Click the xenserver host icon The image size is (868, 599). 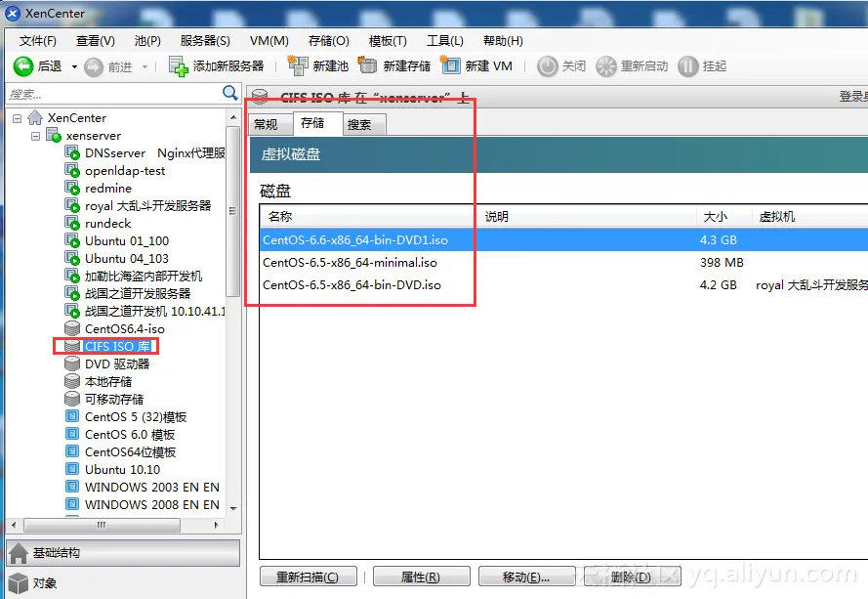pyautogui.click(x=54, y=135)
